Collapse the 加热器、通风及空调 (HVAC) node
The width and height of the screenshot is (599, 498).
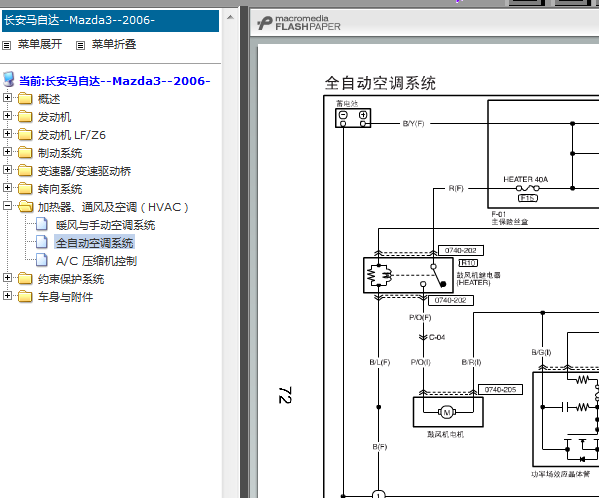7,206
